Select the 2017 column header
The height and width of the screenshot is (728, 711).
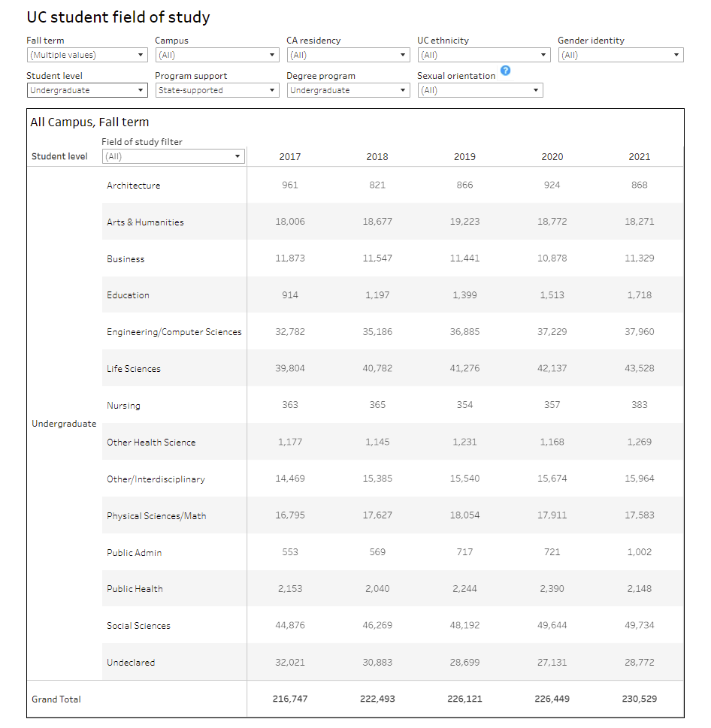pyautogui.click(x=290, y=157)
